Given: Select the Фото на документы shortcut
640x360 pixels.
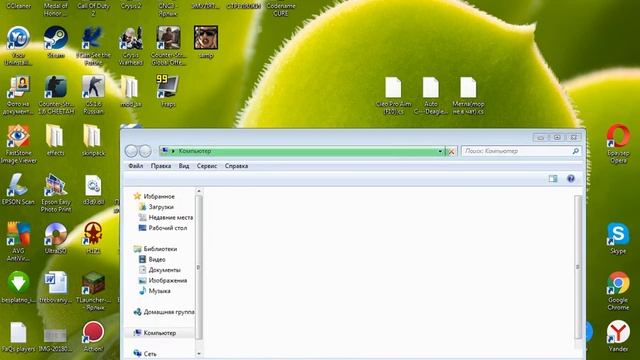Looking at the screenshot, I should 18,95.
